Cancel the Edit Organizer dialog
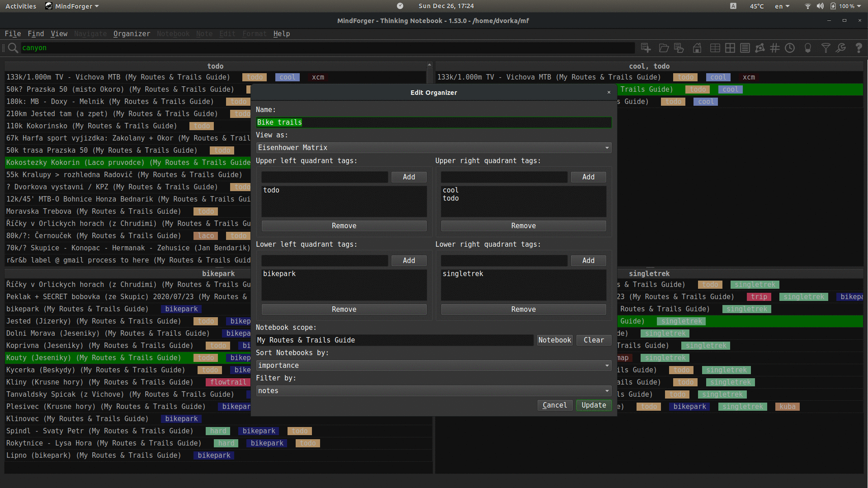Image resolution: width=868 pixels, height=488 pixels. click(555, 405)
